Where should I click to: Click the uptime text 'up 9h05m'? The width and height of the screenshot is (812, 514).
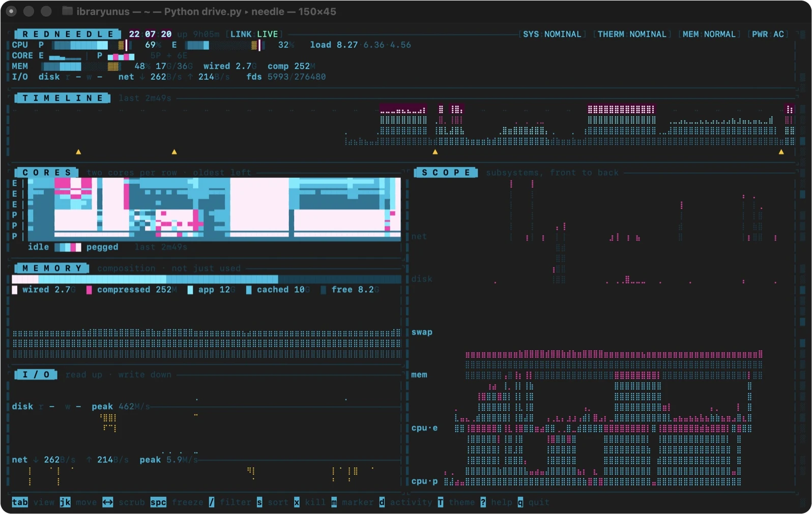198,34
